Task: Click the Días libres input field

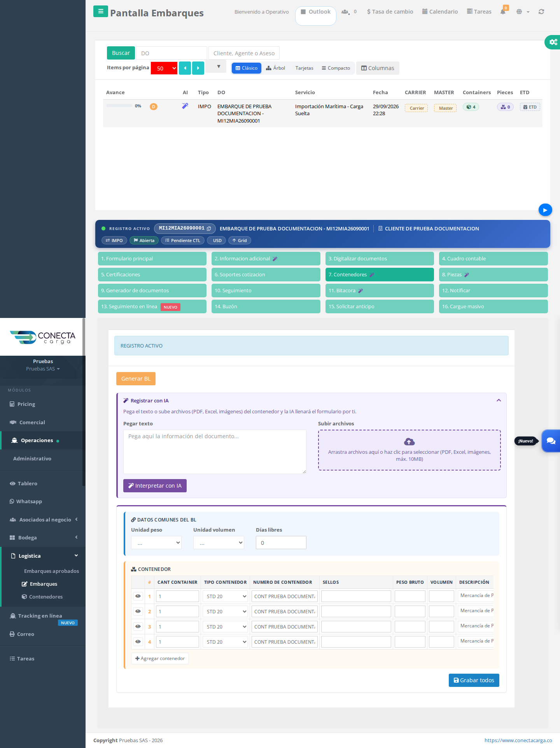Action: 281,543
